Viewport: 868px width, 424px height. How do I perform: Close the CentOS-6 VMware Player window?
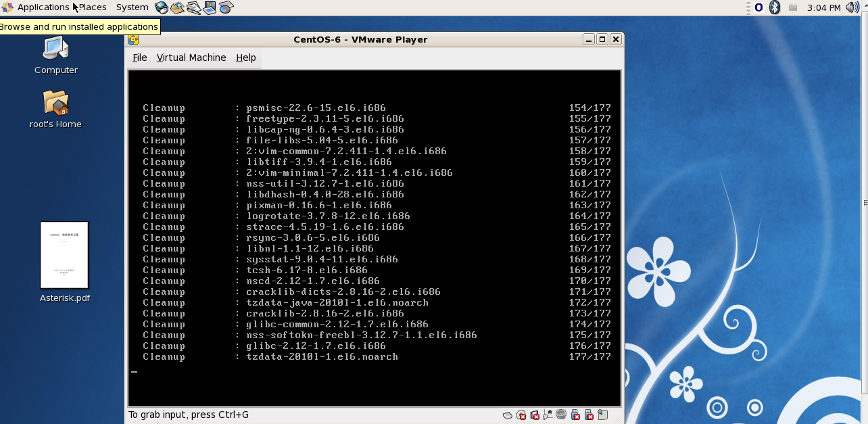[x=615, y=39]
